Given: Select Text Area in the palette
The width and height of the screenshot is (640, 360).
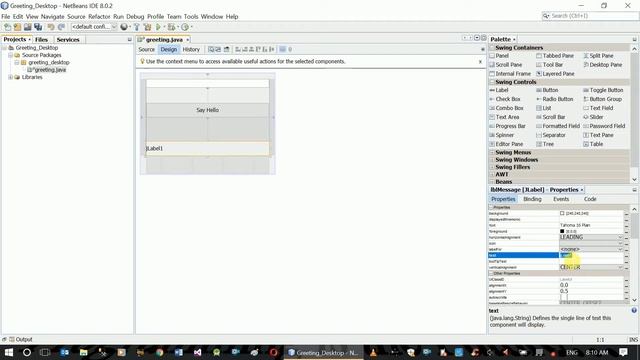Looking at the screenshot, I should (x=504, y=117).
